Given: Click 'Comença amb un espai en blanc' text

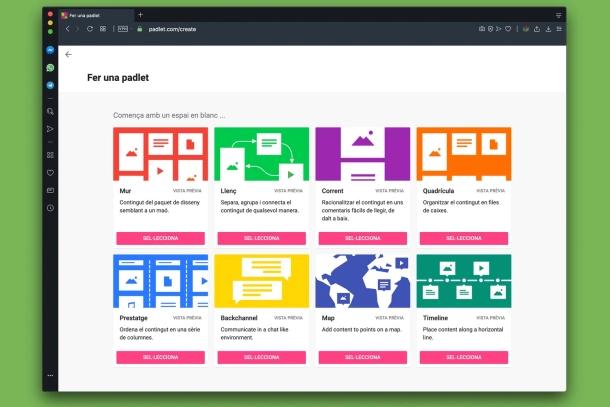Looking at the screenshot, I should [169, 116].
